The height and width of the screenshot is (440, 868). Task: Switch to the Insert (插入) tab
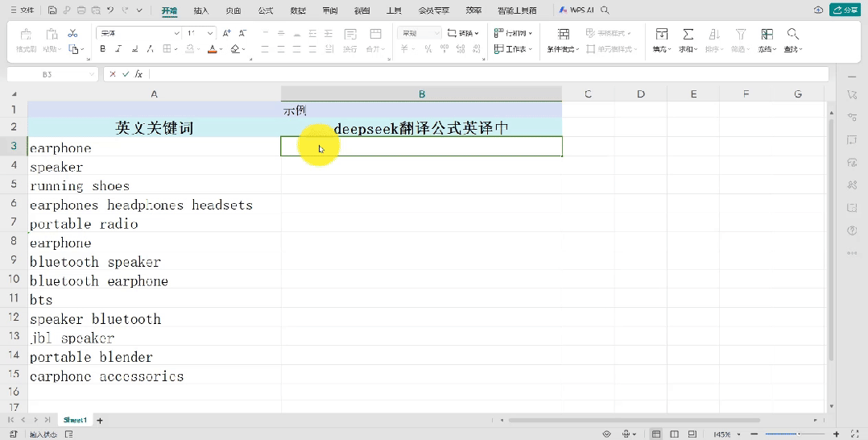(201, 10)
